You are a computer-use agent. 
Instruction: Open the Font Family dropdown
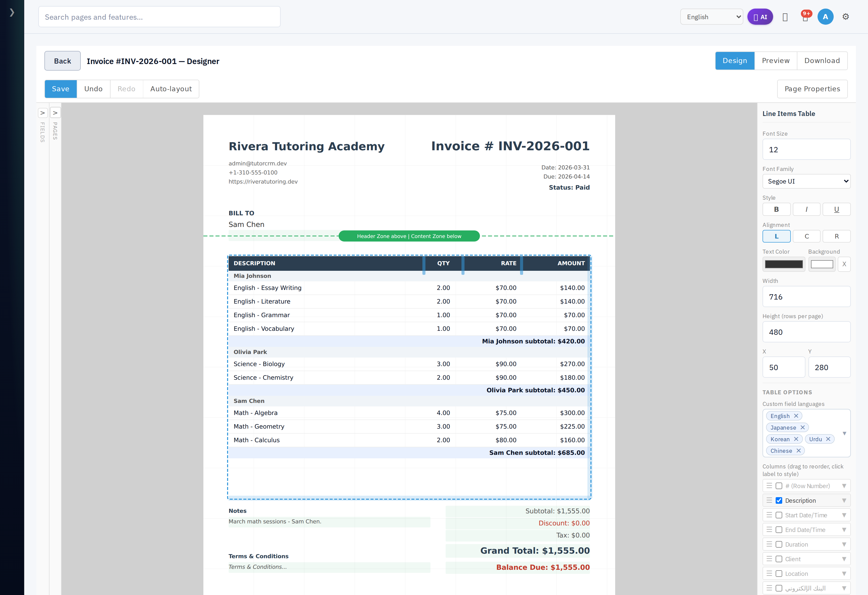click(806, 182)
